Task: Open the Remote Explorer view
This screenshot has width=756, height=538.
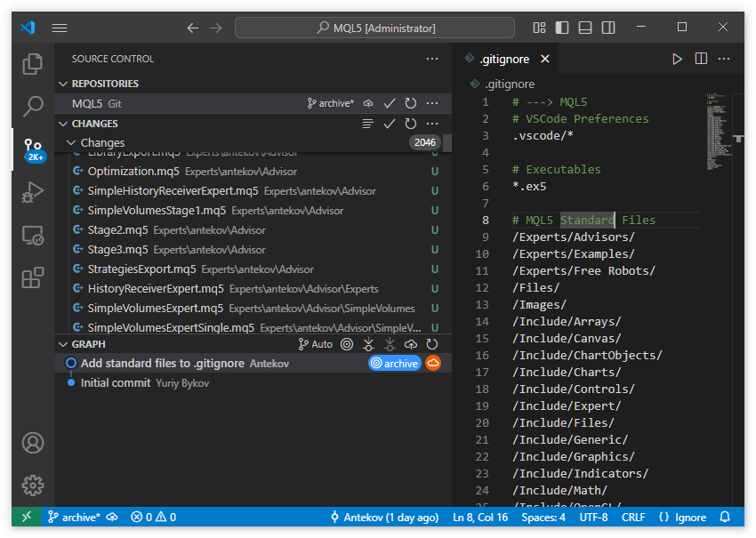Action: click(x=33, y=236)
